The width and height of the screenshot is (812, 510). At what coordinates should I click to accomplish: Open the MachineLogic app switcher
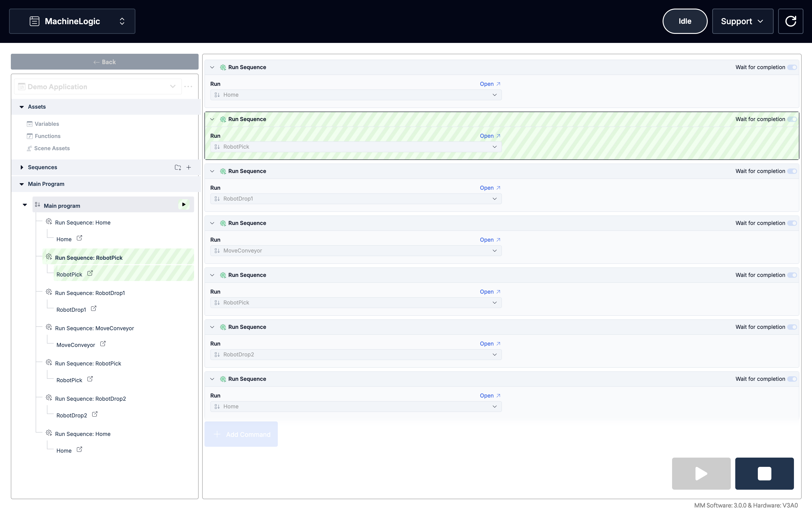click(x=72, y=21)
